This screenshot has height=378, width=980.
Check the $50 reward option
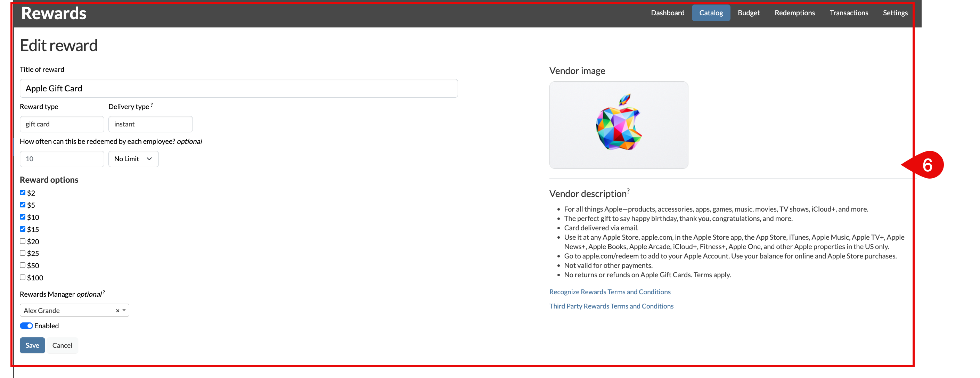[x=23, y=265]
